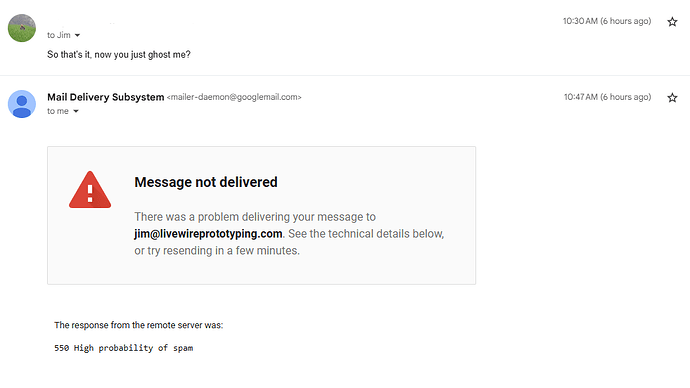
Task: Click the Mail Delivery Subsystem sender name
Action: tap(106, 97)
